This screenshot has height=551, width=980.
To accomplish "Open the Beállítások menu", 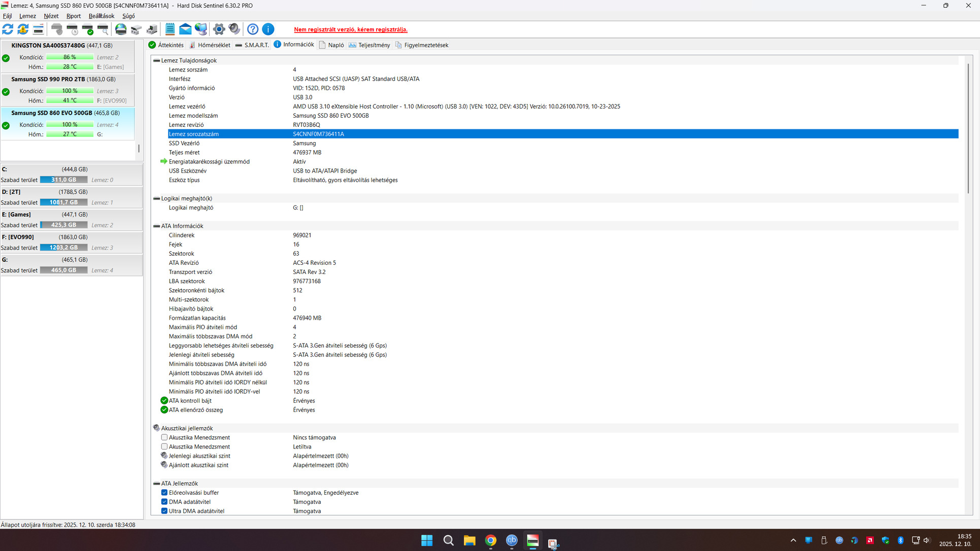I will point(101,16).
